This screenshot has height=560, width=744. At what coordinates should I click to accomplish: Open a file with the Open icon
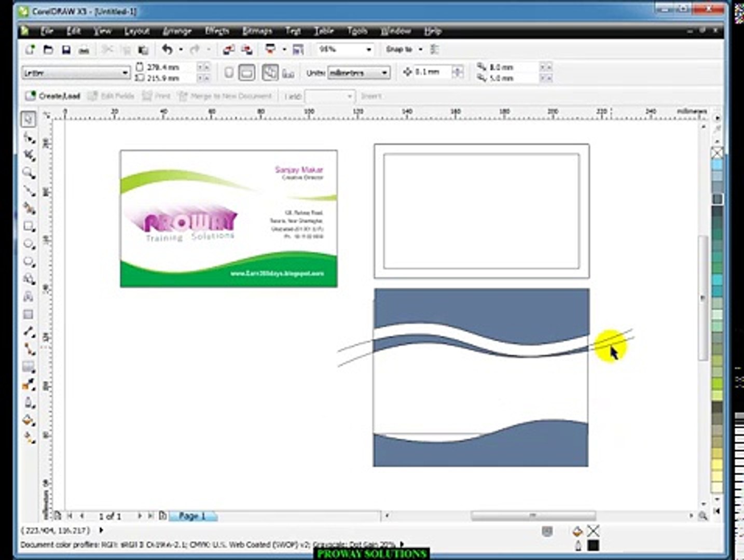48,50
